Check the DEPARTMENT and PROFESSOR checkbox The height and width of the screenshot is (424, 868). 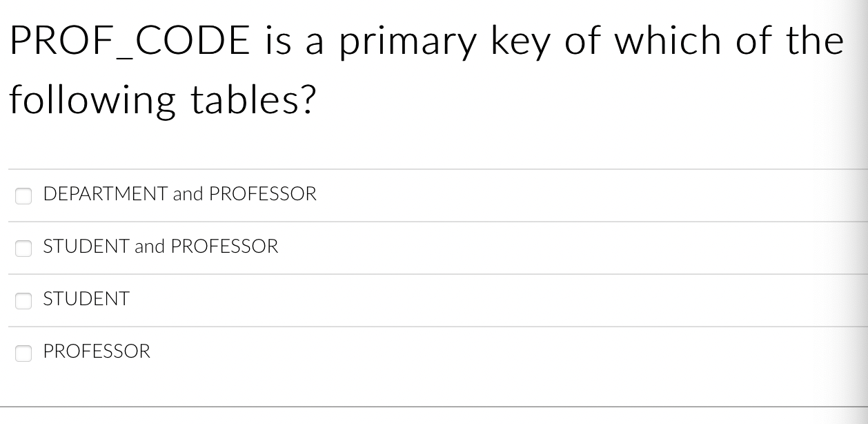tap(23, 196)
